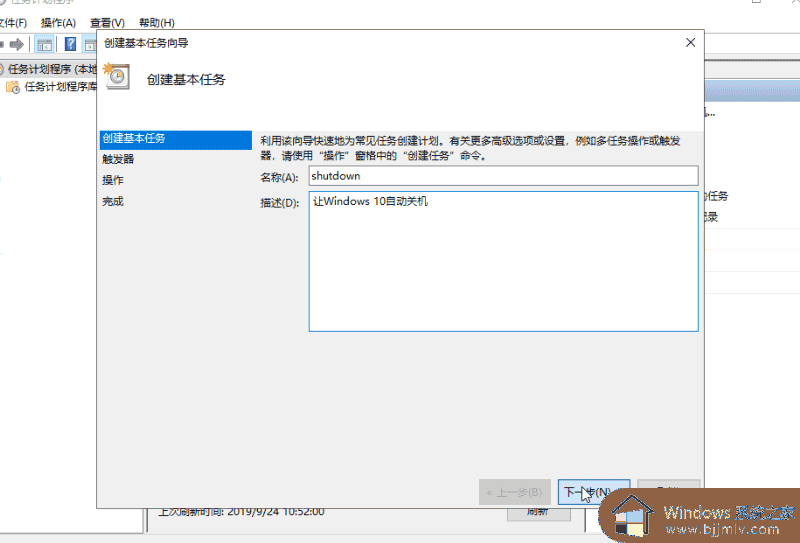Open the 帮助(H) menu
The width and height of the screenshot is (800, 543).
tap(157, 23)
